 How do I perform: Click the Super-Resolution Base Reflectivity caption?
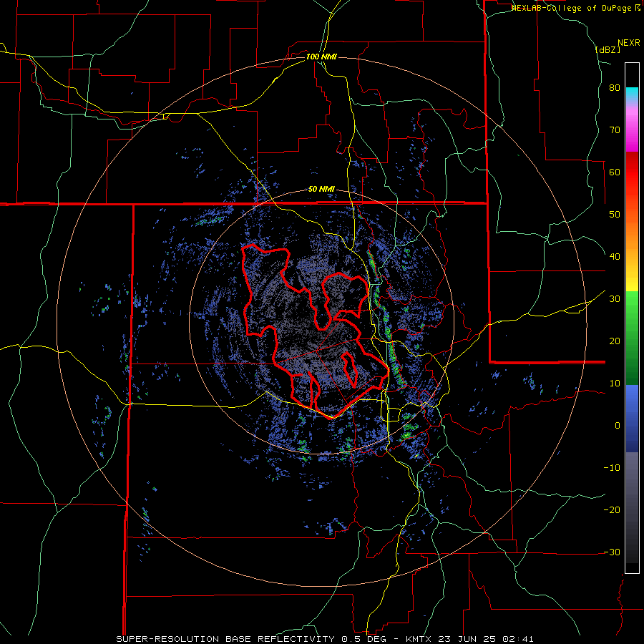point(225,639)
